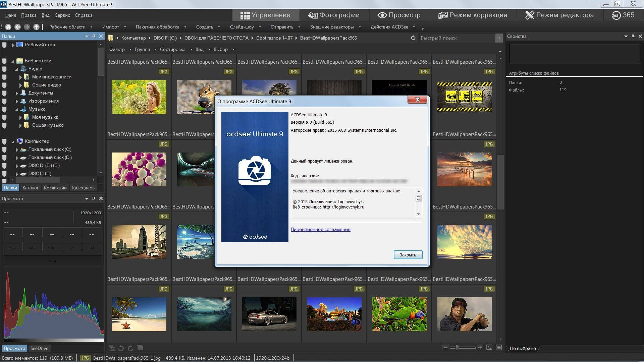644x362 pixels.
Task: Navigate back with the left arrow
Action: (17, 27)
